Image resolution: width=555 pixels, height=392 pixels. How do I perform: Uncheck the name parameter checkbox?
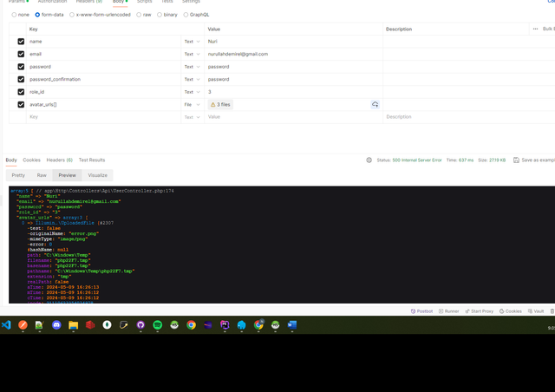21,42
